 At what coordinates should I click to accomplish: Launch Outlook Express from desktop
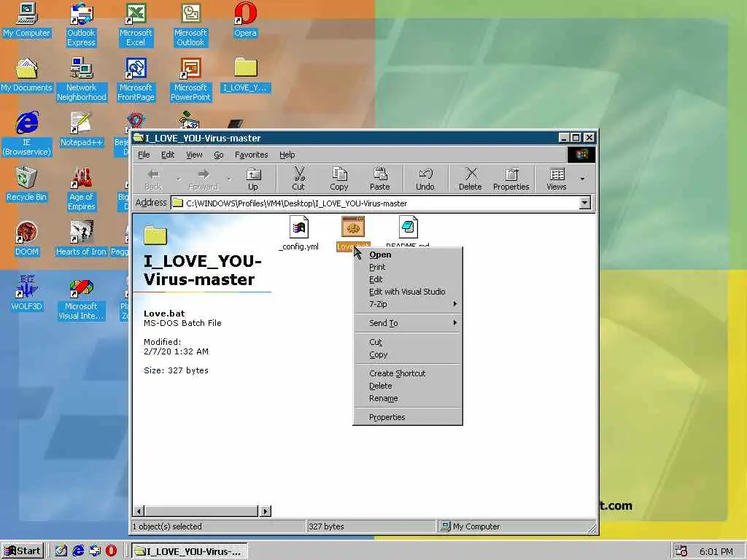(x=81, y=25)
